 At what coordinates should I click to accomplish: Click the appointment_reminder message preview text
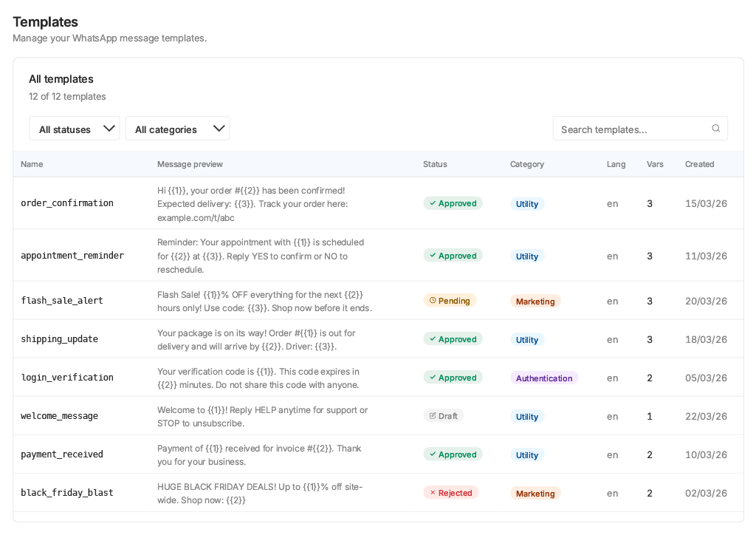click(261, 256)
